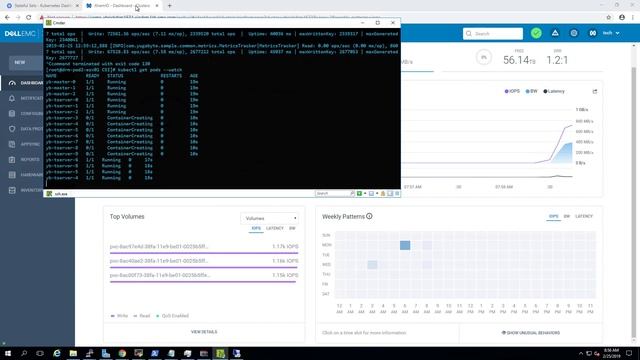Open a new browser tab

169,6
